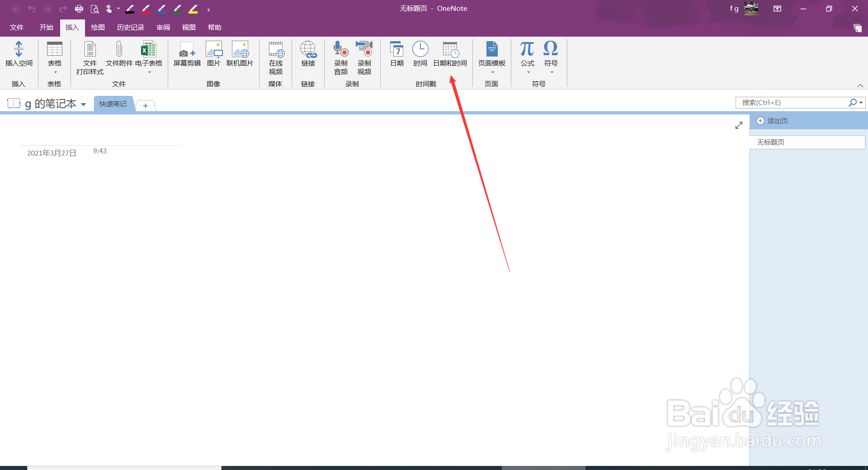Expand the Page Templates dropdown arrow
Screen dimensions: 868x470
pos(492,72)
